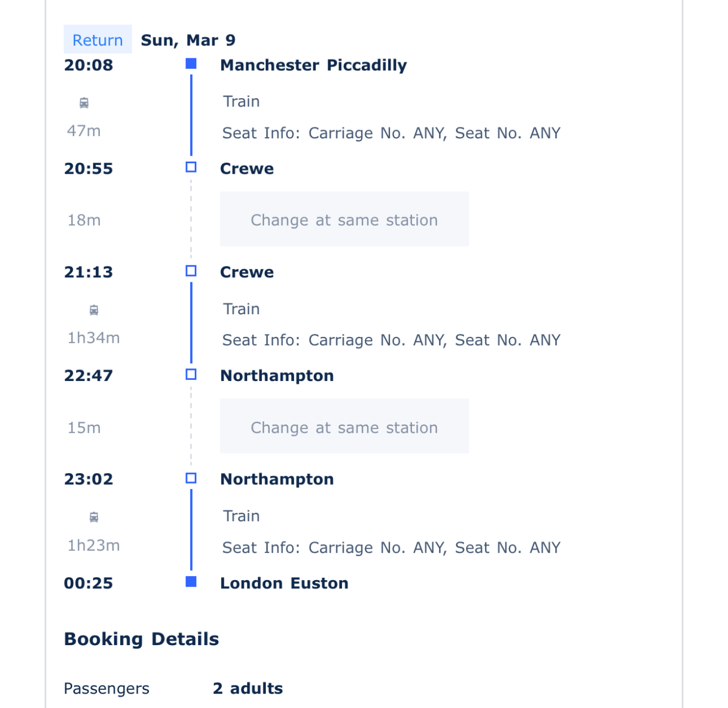Click the hollow square marker at 20:55 Crewe

pyautogui.click(x=191, y=167)
